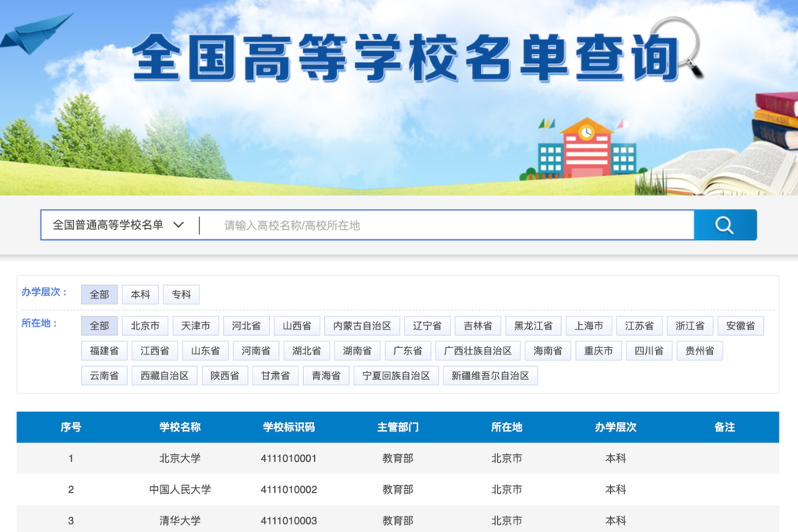The width and height of the screenshot is (798, 532).
Task: Choose 上海市 location filter
Action: (x=589, y=326)
